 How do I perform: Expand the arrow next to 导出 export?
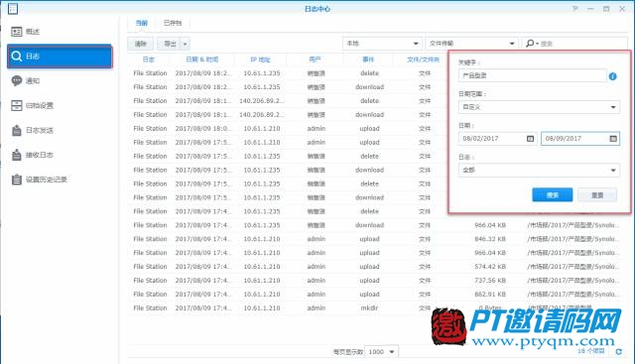coord(186,44)
